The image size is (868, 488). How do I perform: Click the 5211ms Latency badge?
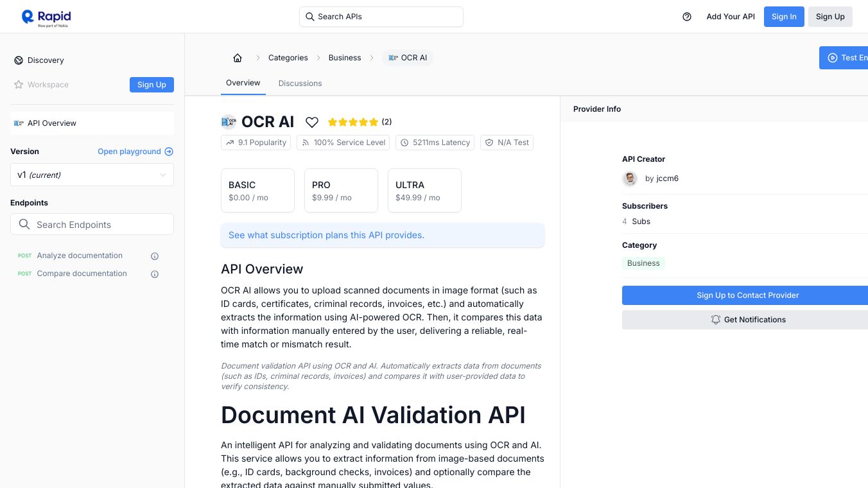[435, 143]
